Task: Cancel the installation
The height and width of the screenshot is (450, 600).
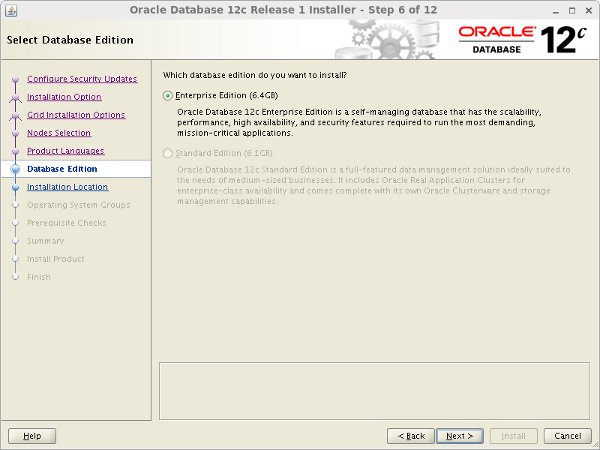Action: pyautogui.click(x=568, y=436)
